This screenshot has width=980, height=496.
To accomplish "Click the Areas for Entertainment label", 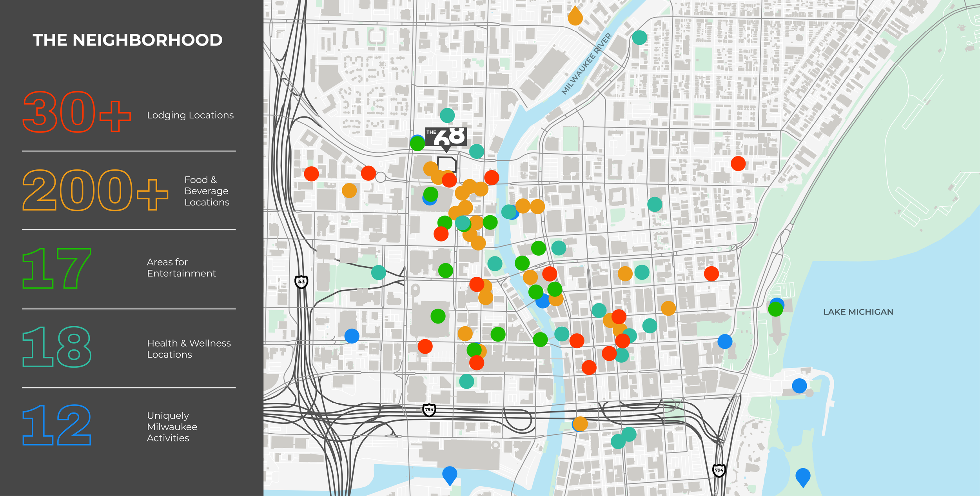I will coord(181,268).
